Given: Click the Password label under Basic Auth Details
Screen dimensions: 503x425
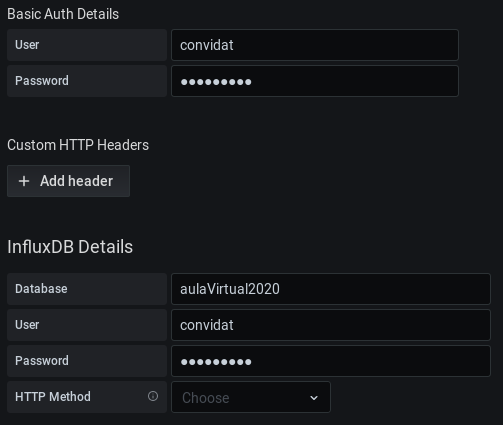Looking at the screenshot, I should (42, 81).
